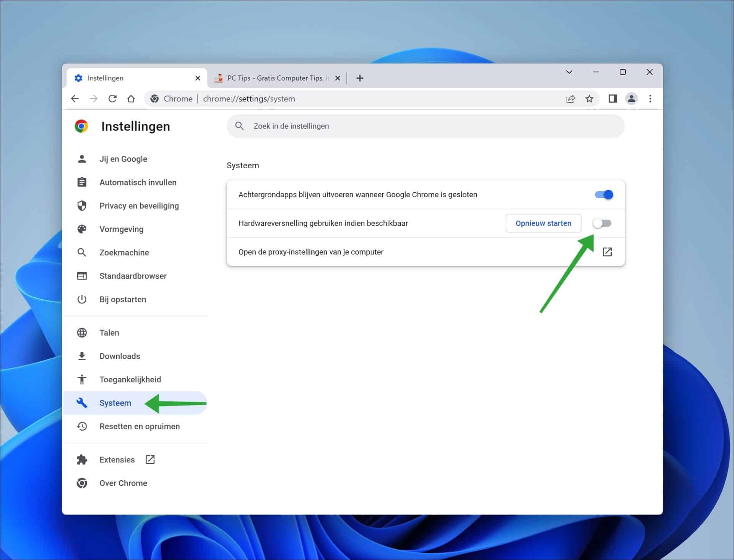Screen dimensions: 734x560
Task: Click the Zoek in de instellingen field
Action: [x=425, y=126]
